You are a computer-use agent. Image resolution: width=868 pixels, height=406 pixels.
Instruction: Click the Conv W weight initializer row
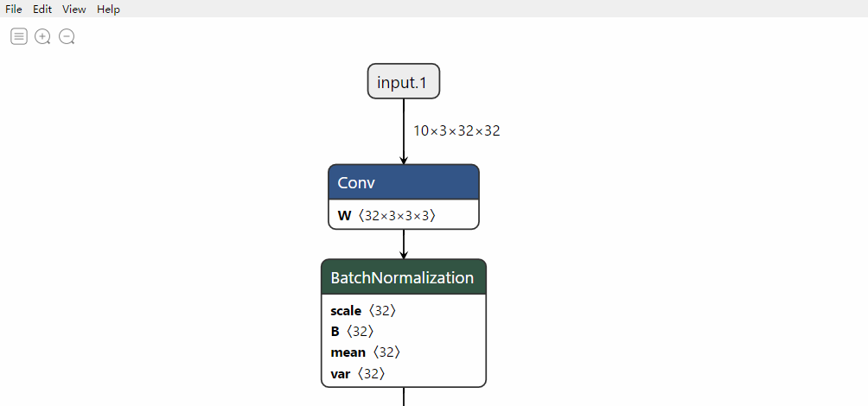point(404,215)
